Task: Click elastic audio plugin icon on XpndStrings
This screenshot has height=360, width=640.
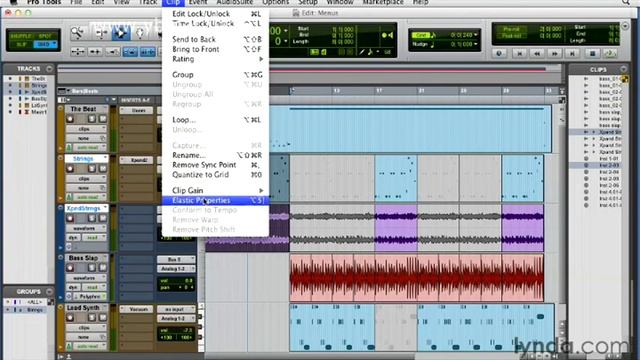Action: pos(69,247)
